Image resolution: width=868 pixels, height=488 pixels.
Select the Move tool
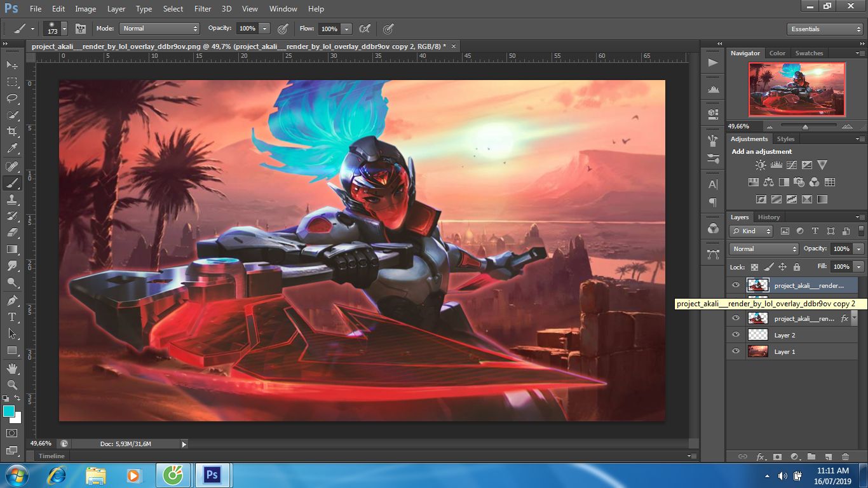(x=12, y=65)
